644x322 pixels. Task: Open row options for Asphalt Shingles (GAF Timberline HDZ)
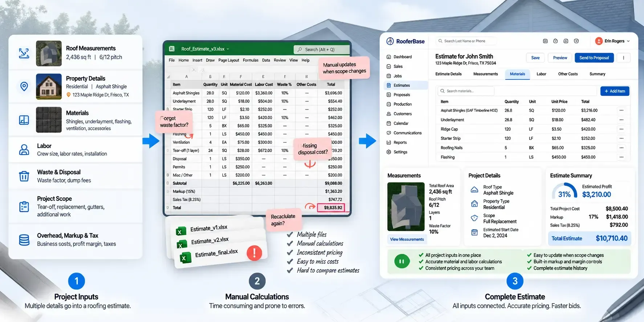coord(621,110)
